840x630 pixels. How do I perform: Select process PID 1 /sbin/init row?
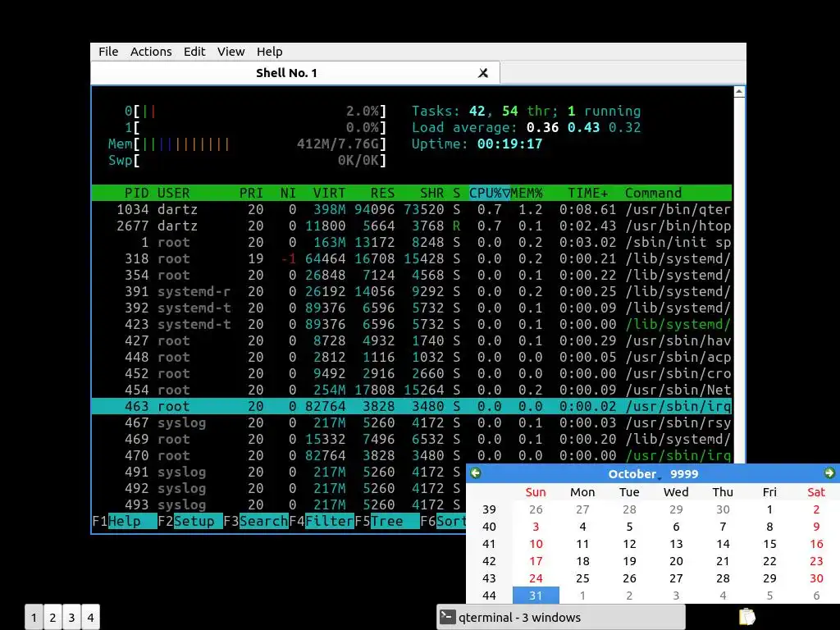coord(412,242)
